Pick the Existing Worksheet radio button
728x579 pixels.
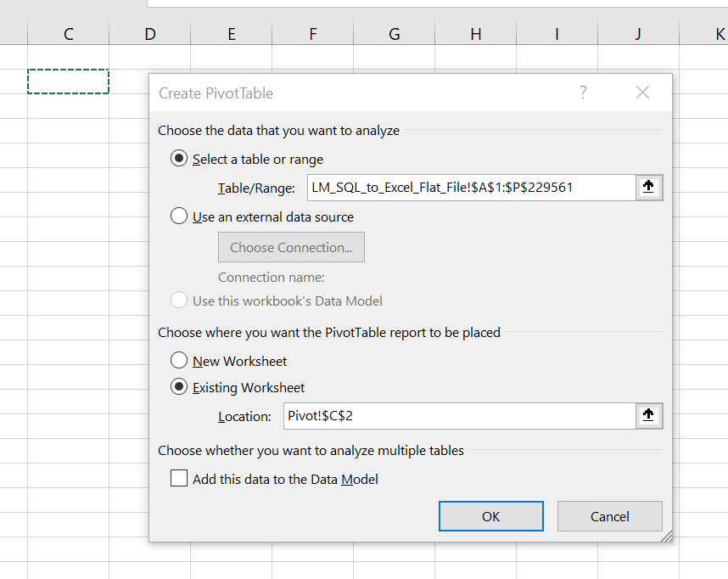click(x=179, y=387)
